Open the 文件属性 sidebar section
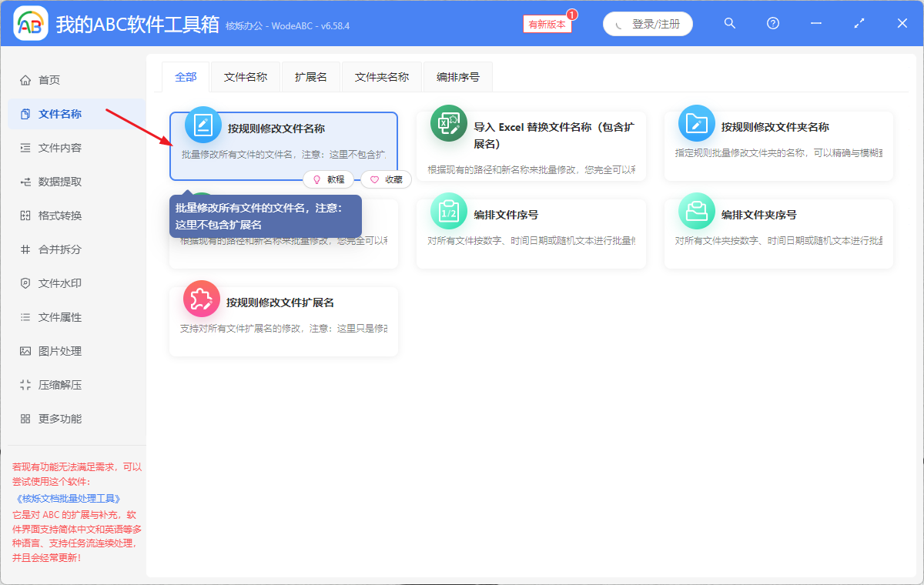 coord(46,316)
